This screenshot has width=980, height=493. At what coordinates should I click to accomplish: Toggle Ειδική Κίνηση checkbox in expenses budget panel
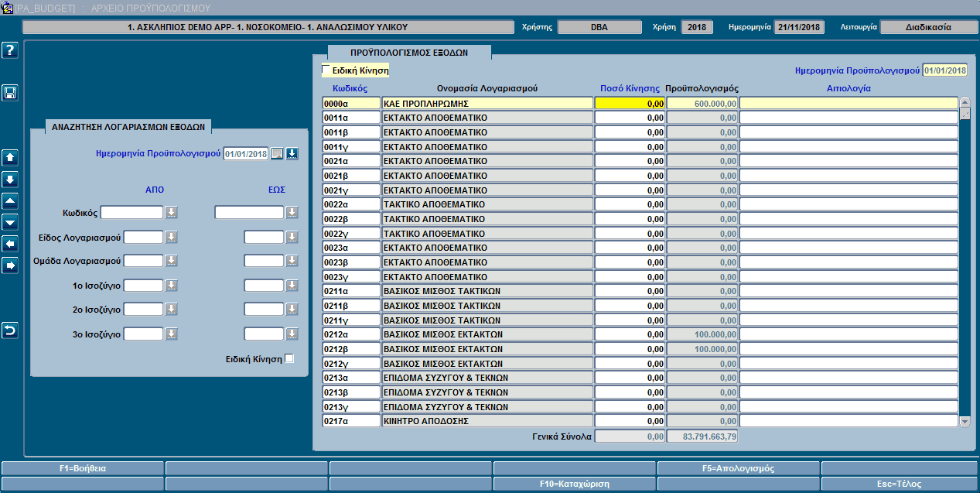coord(326,70)
